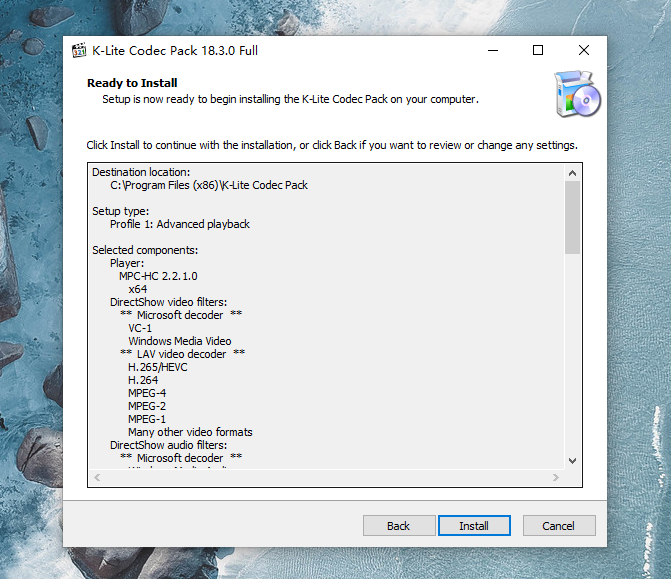Viewport: 671px width, 579px height.
Task: Click the K-Lite title bar clapperboard icon
Action: click(x=79, y=50)
